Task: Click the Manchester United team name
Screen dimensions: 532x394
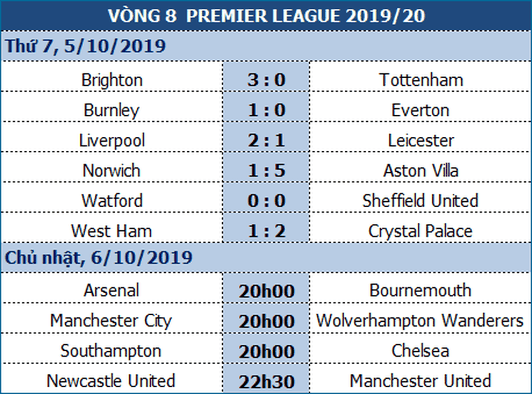Action: tap(421, 381)
